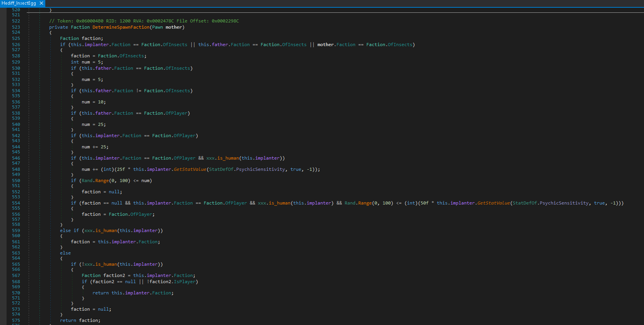Click is_human on line 546
This screenshot has height=325, width=644.
tap(228, 158)
